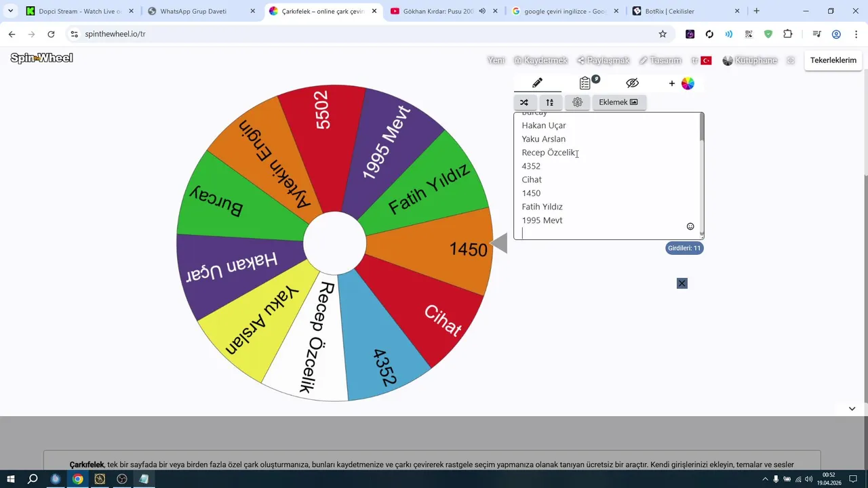868x488 pixels.
Task: Expand the Chrome tab search dropdown
Action: tap(11, 11)
